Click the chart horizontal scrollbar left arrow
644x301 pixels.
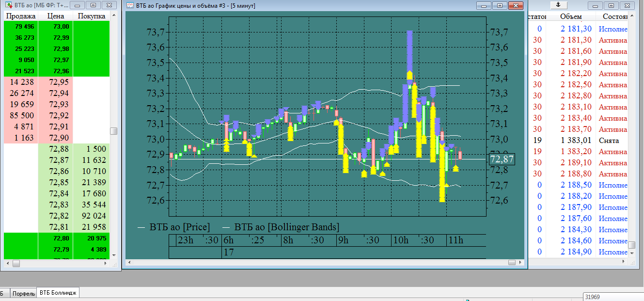[130, 262]
